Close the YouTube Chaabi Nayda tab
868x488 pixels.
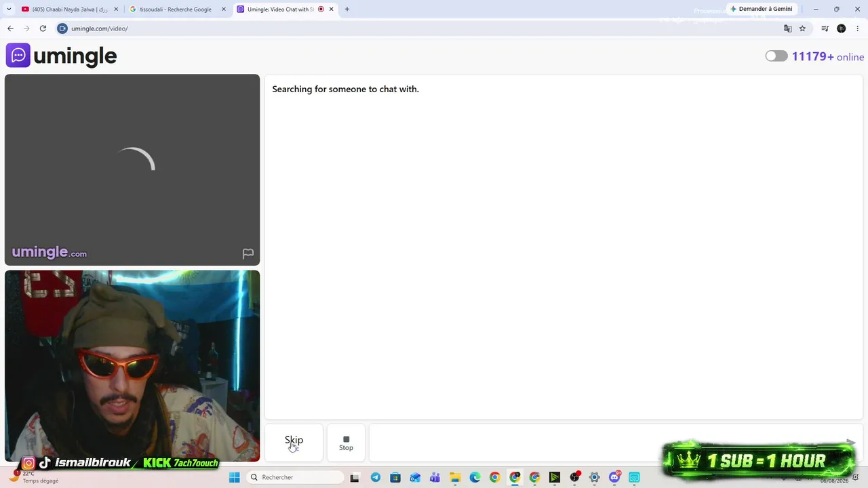coord(116,9)
